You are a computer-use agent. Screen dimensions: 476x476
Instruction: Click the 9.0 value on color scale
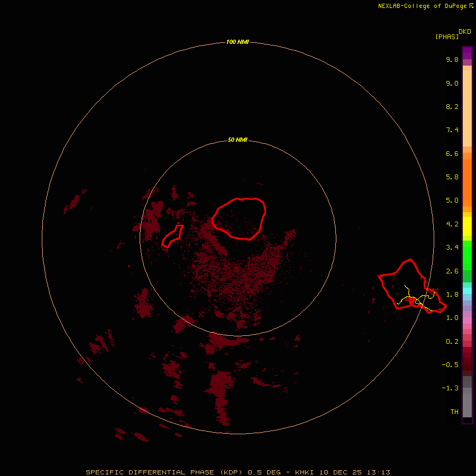tap(452, 84)
